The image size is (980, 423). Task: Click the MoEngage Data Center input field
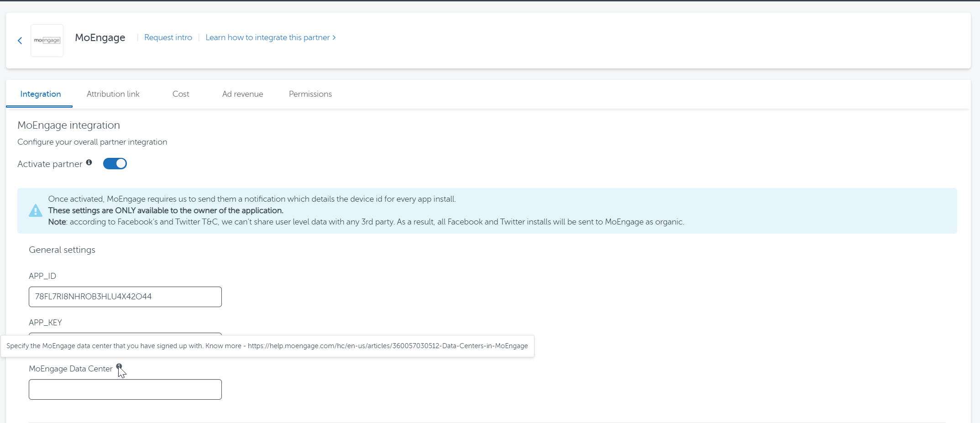(x=125, y=389)
